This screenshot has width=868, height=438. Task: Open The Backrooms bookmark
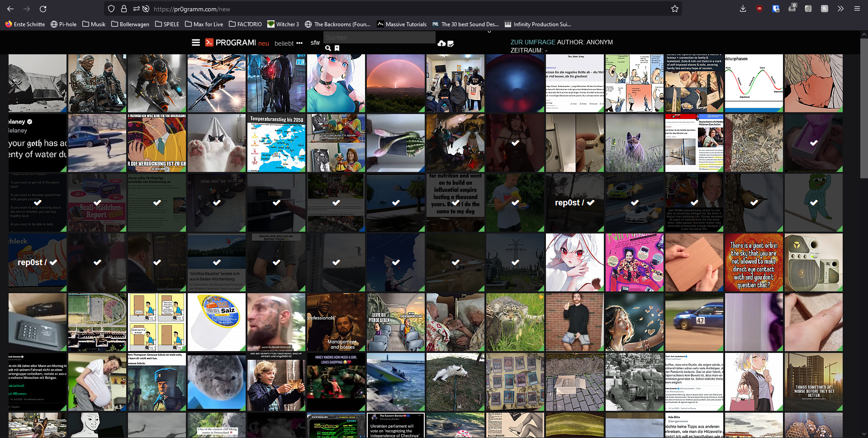(x=337, y=24)
